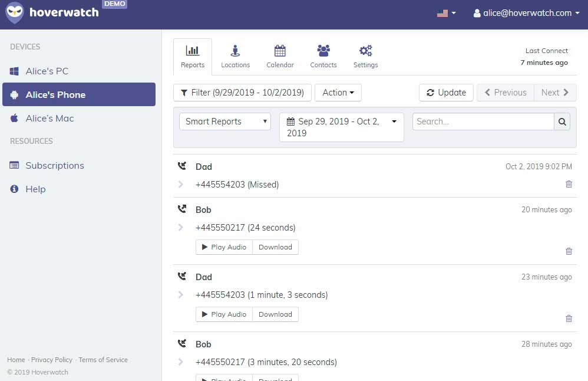Focus the Search input field
Image resolution: width=588 pixels, height=381 pixels.
point(483,121)
